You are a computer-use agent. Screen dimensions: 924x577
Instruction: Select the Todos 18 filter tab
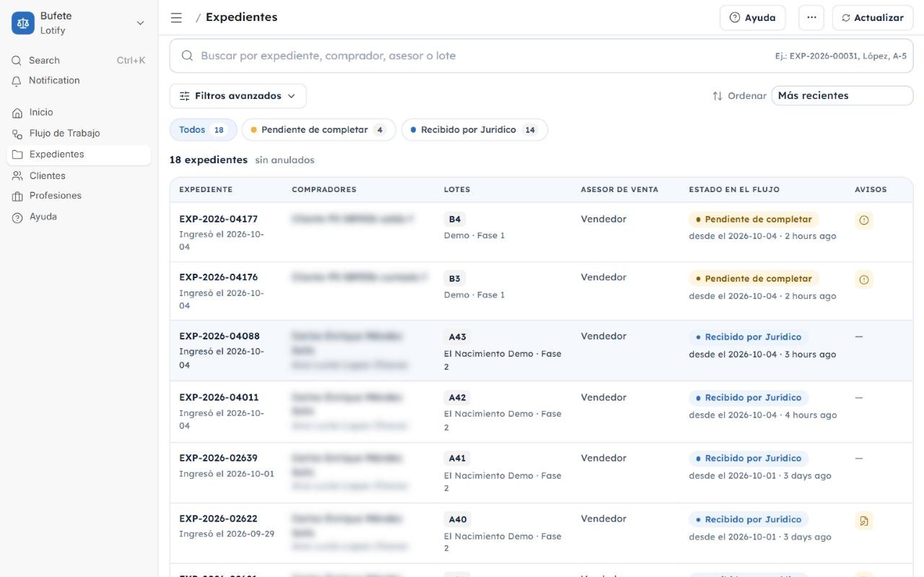[x=203, y=130]
